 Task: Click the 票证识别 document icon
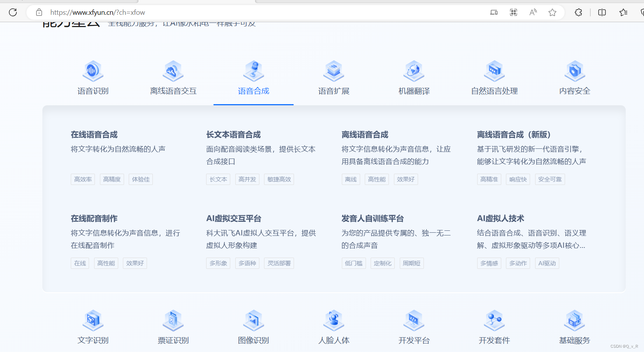pyautogui.click(x=173, y=321)
